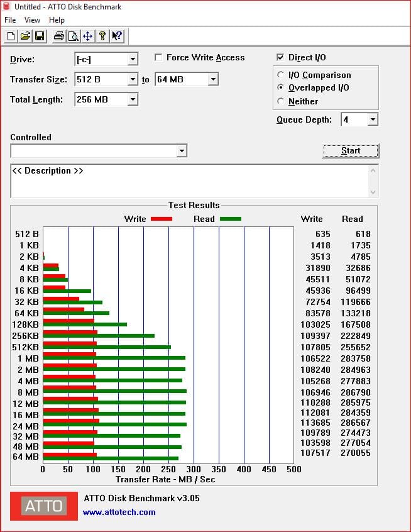Viewport: 411px width, 532px height.
Task: Open the Queue Depth dropdown
Action: 373,119
